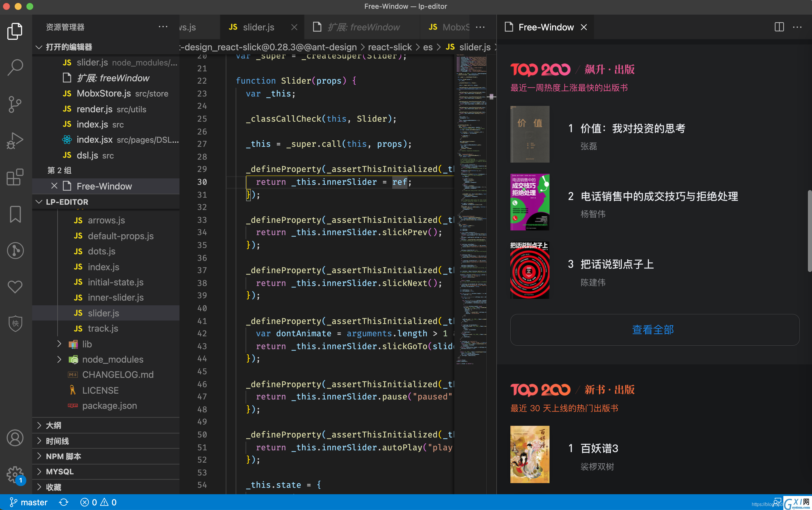This screenshot has height=510, width=812.
Task: Click the es breadcrumb segment
Action: (x=428, y=47)
